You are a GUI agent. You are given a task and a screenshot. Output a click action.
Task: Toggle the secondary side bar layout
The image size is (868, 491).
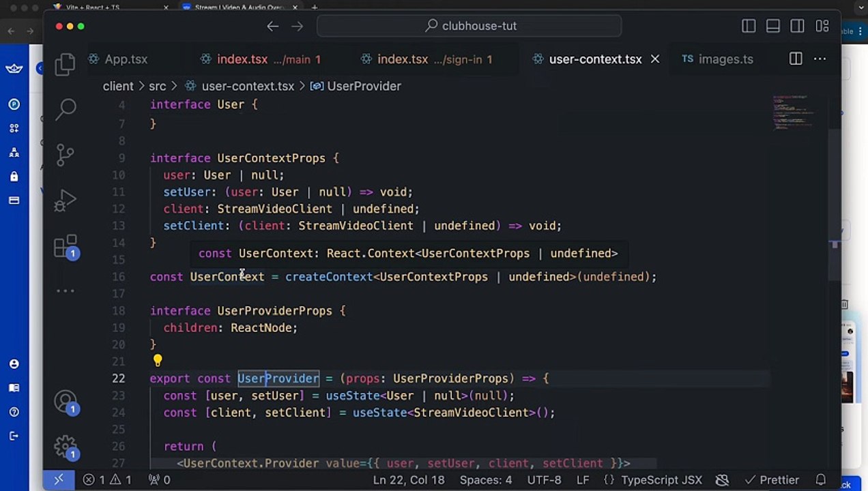797,26
